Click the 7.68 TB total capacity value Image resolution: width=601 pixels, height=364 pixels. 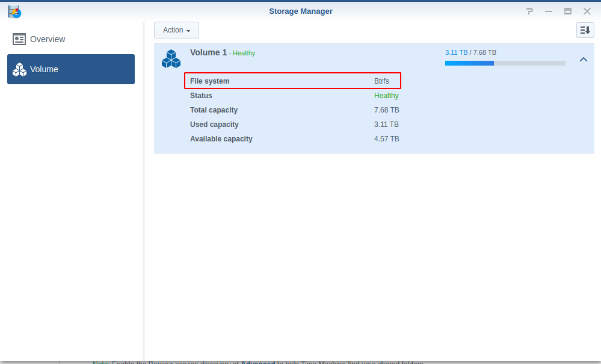point(386,110)
